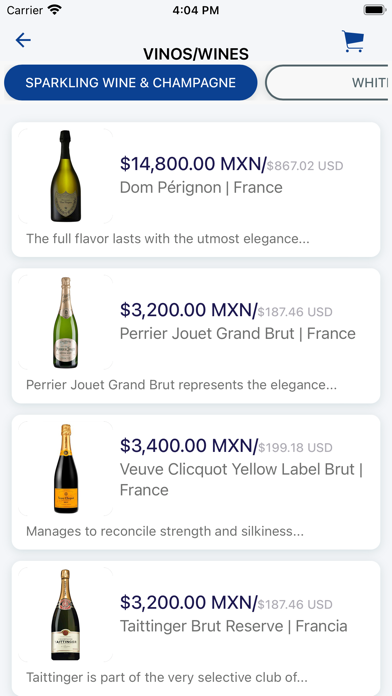This screenshot has width=392, height=696.
Task: Tap the Perrier Jouet bottle image
Action: pos(66,322)
